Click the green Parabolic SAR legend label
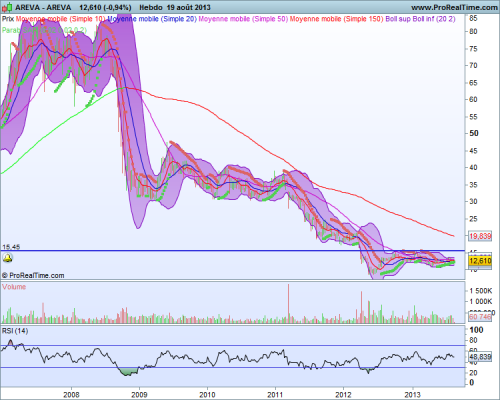 coord(44,30)
